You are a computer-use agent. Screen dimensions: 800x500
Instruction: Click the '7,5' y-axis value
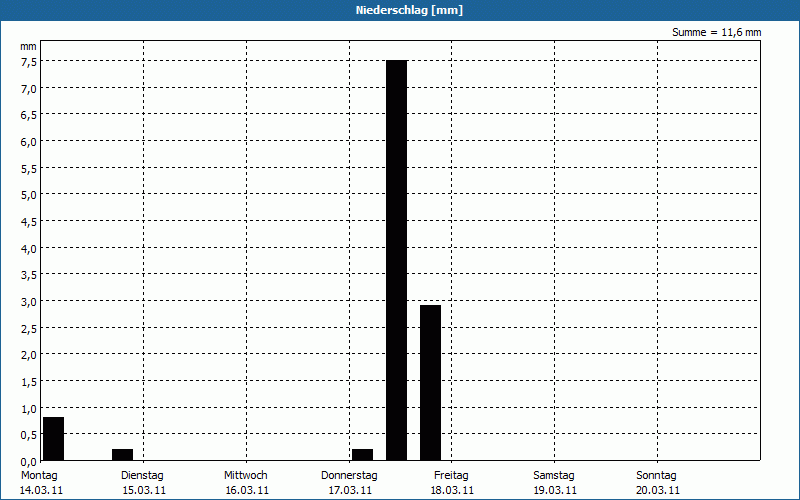29,62
